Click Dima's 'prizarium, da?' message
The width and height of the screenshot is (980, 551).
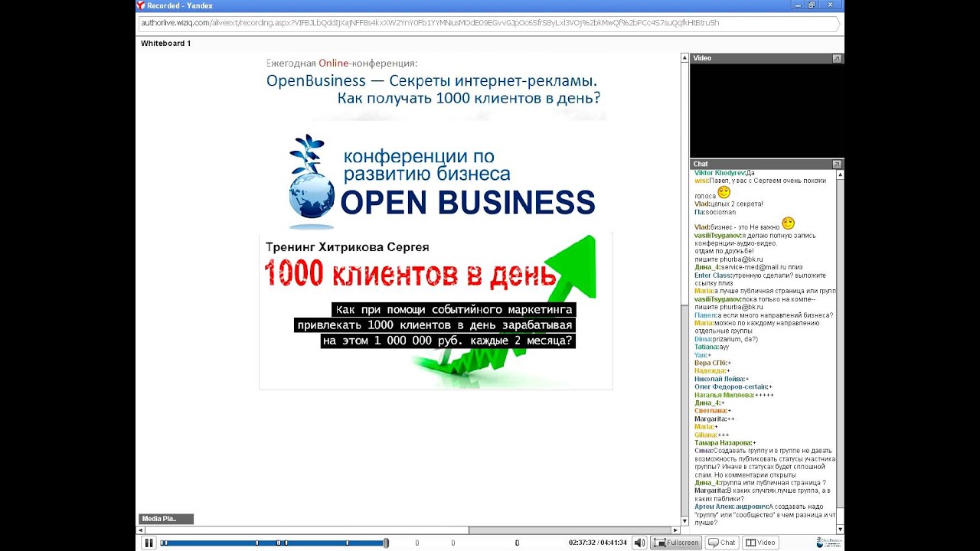coord(726,339)
